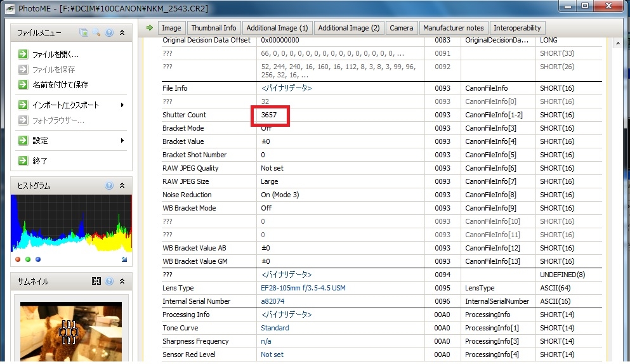This screenshot has width=630, height=364.
Task: Open help for the サムネイル panel
Action: point(109,282)
